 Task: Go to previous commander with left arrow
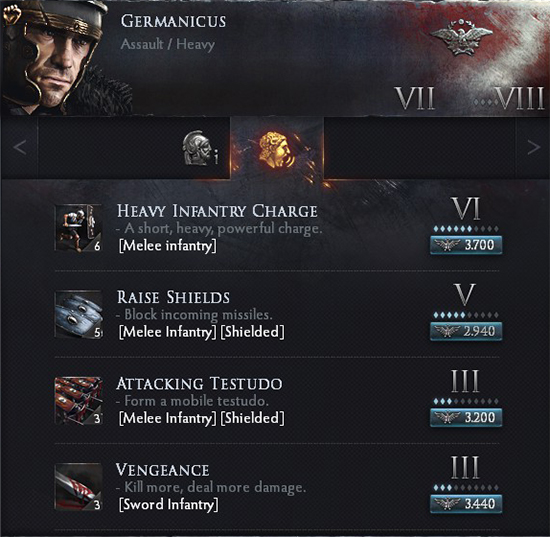(x=20, y=147)
